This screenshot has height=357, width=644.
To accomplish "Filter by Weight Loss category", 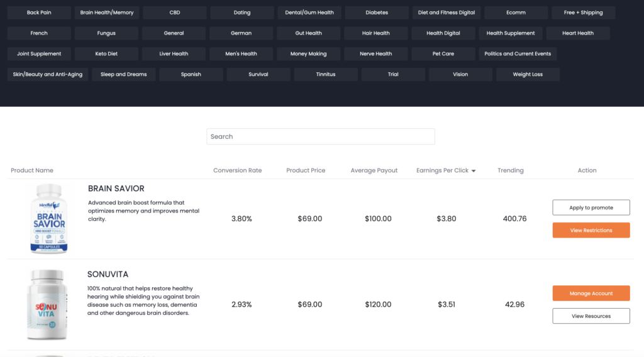I will point(528,74).
